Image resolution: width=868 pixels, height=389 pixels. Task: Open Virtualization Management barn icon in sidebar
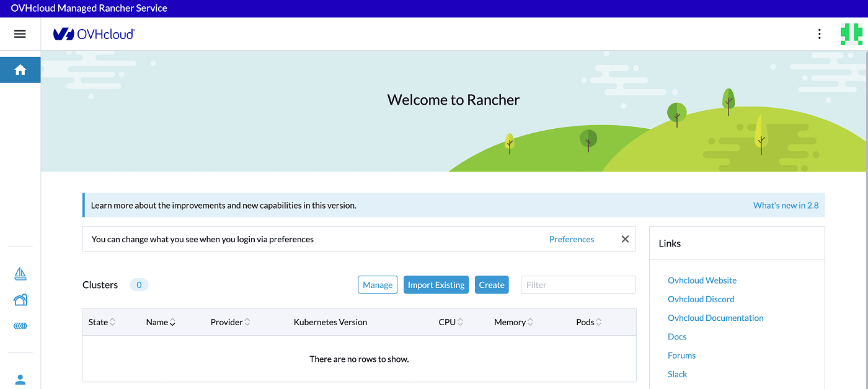pyautogui.click(x=20, y=300)
